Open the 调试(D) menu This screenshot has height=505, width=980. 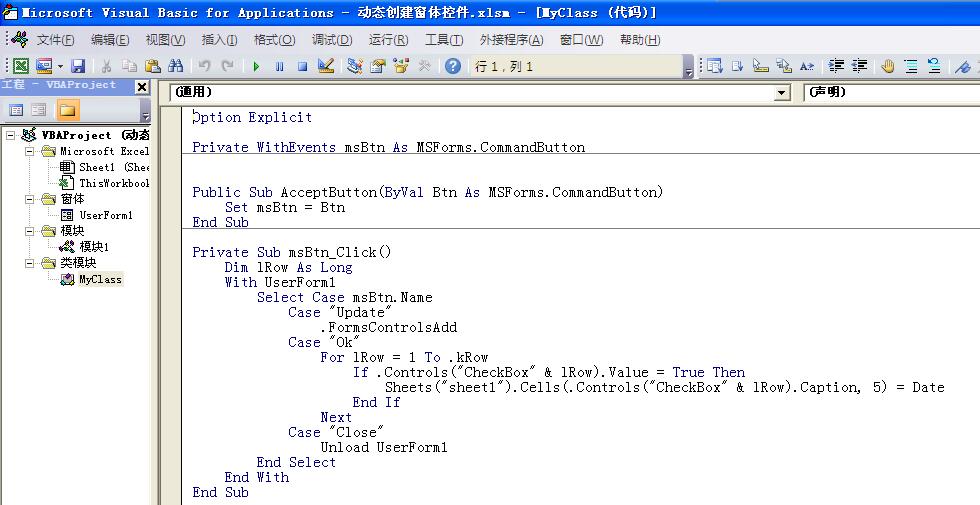point(332,40)
